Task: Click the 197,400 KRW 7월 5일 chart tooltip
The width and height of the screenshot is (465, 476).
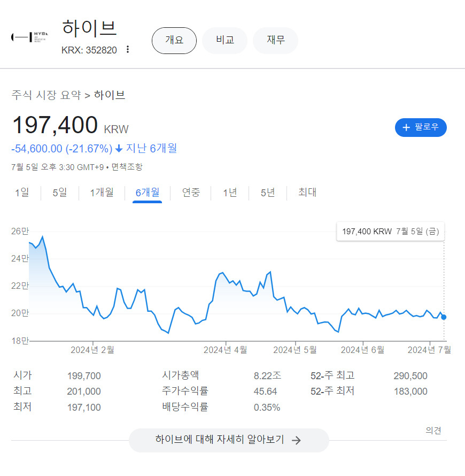Action: click(390, 232)
